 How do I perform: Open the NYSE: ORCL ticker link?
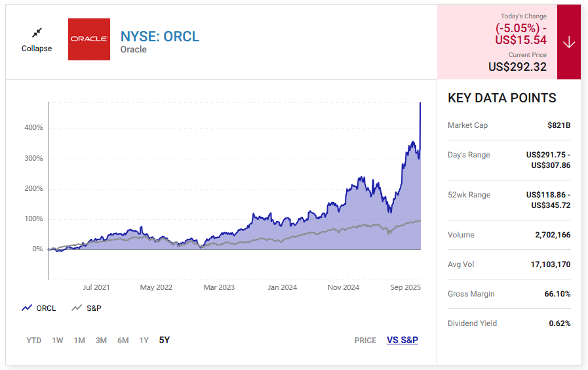click(x=160, y=36)
